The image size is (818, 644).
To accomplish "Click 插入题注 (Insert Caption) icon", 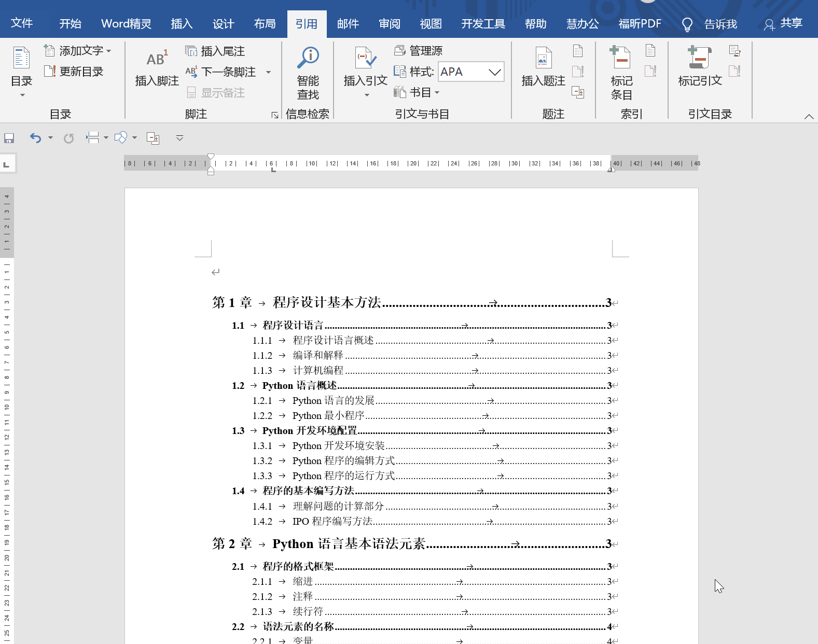I will coord(543,58).
